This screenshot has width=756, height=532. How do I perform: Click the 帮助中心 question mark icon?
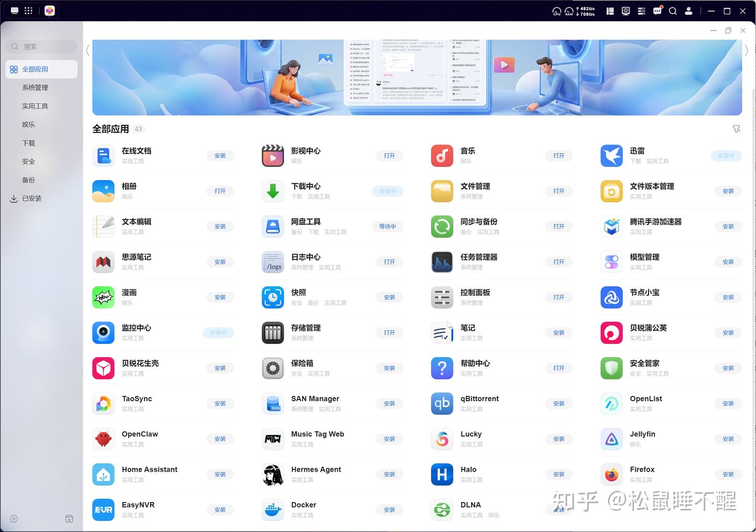(442, 368)
